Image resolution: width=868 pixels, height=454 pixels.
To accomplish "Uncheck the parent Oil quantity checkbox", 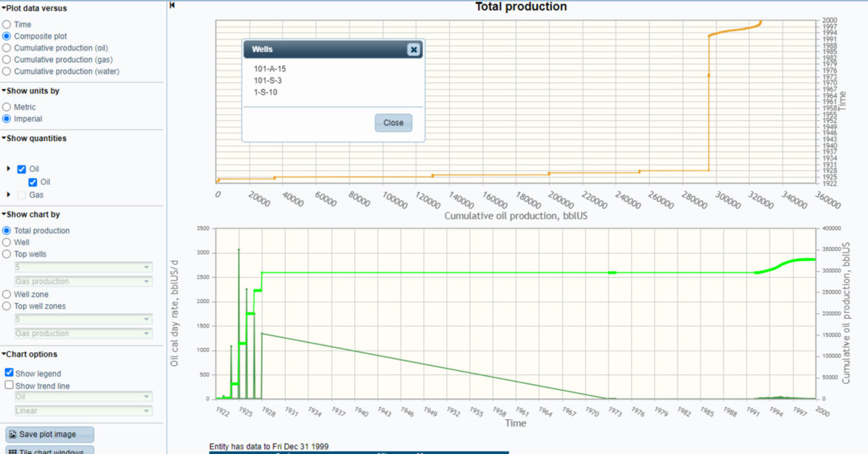I will click(x=22, y=169).
